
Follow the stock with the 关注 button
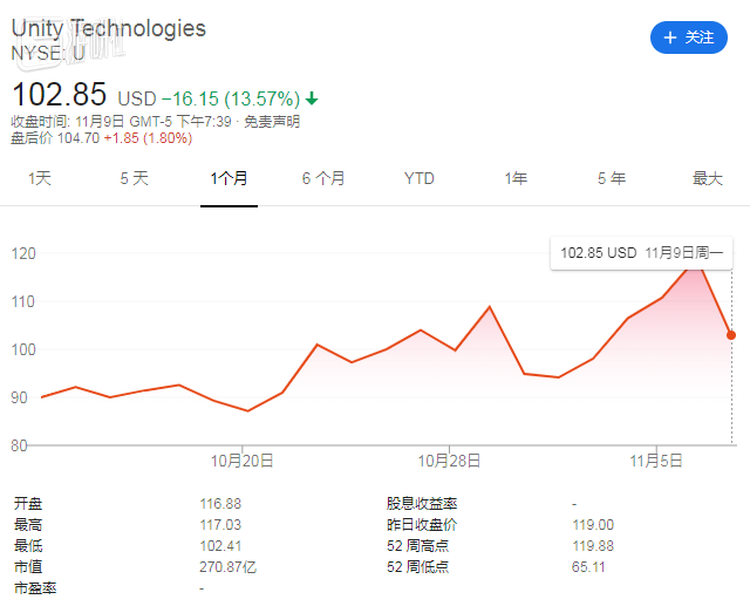coord(689,37)
